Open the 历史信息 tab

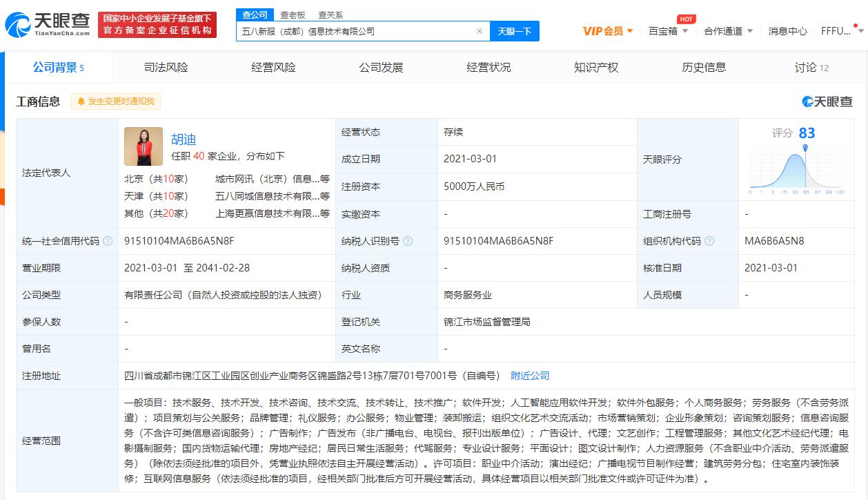pyautogui.click(x=704, y=67)
